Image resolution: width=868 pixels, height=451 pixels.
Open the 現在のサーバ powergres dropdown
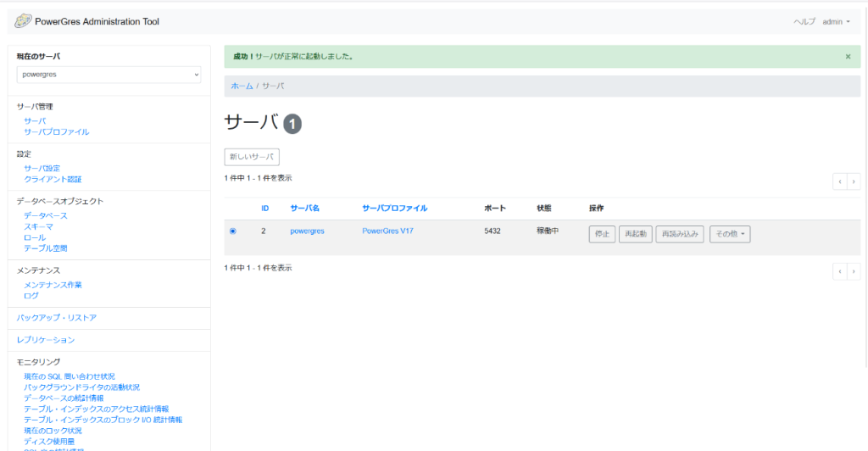(109, 75)
